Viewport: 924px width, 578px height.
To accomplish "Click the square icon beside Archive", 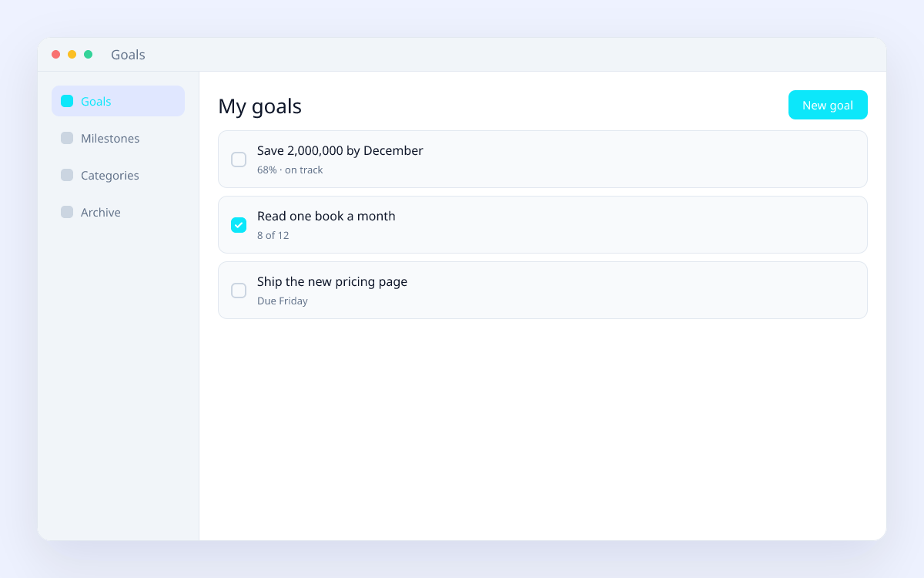I will coord(67,212).
